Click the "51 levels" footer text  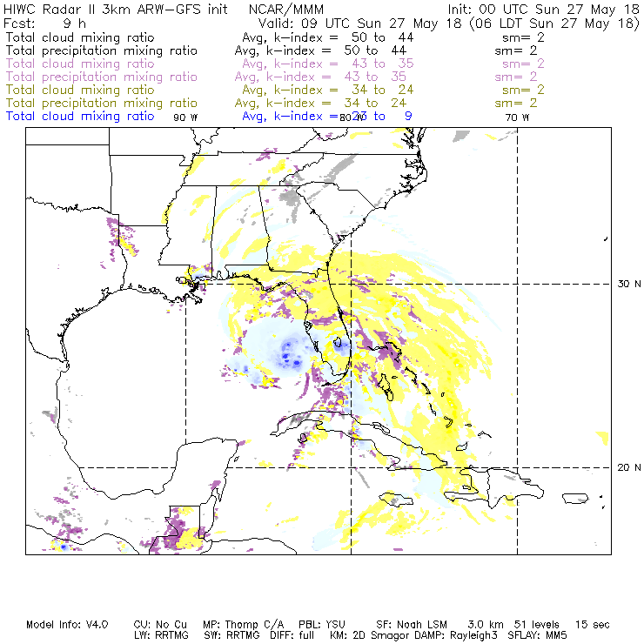coord(537,625)
